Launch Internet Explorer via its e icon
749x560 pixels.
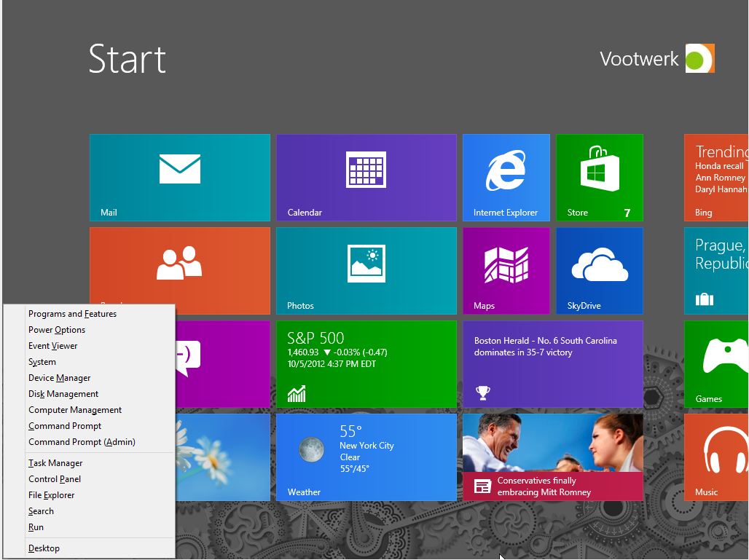506,170
